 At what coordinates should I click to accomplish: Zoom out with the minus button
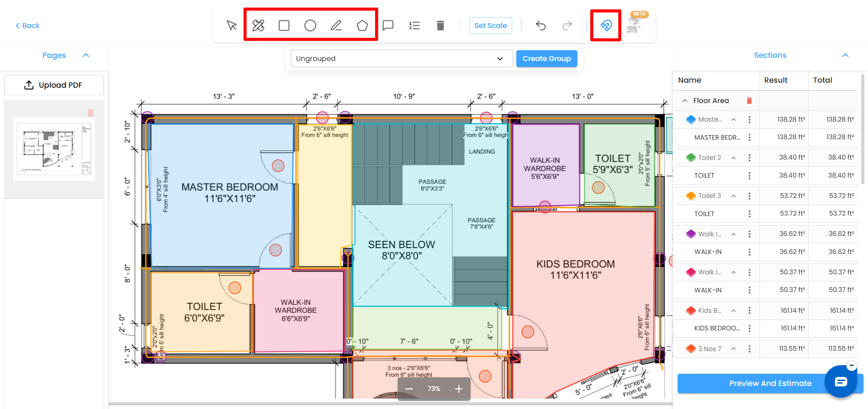409,389
